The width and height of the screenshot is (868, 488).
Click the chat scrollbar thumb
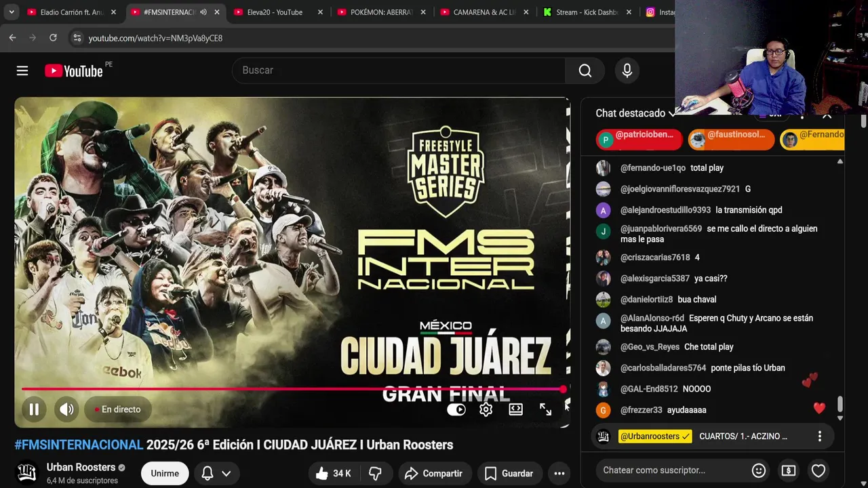tap(840, 405)
